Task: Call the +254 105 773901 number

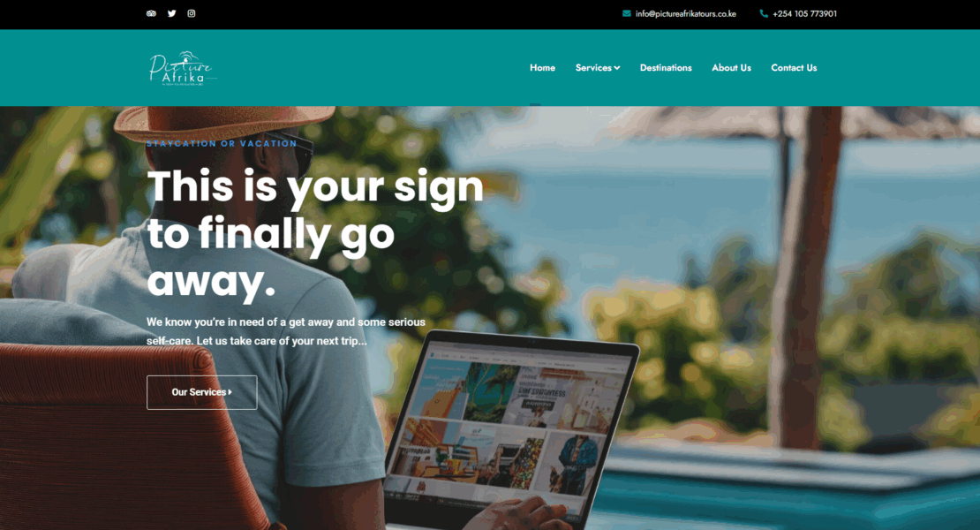Action: (x=804, y=14)
